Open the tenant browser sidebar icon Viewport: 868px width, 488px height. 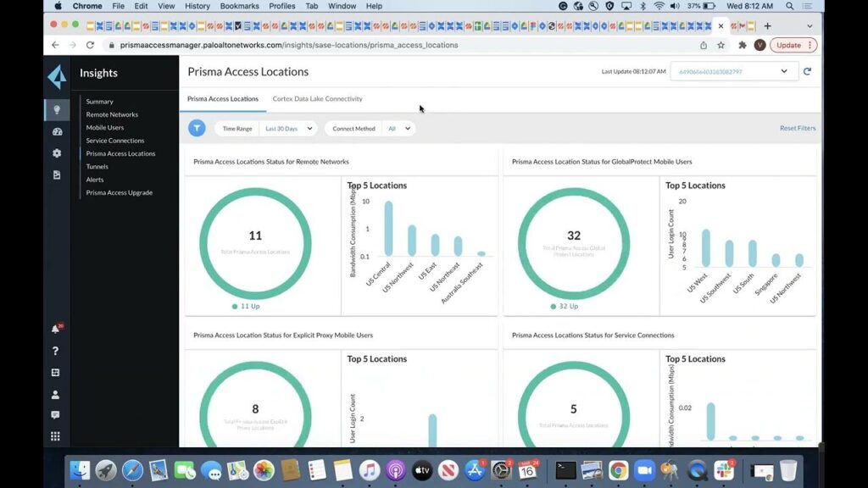pyautogui.click(x=55, y=373)
